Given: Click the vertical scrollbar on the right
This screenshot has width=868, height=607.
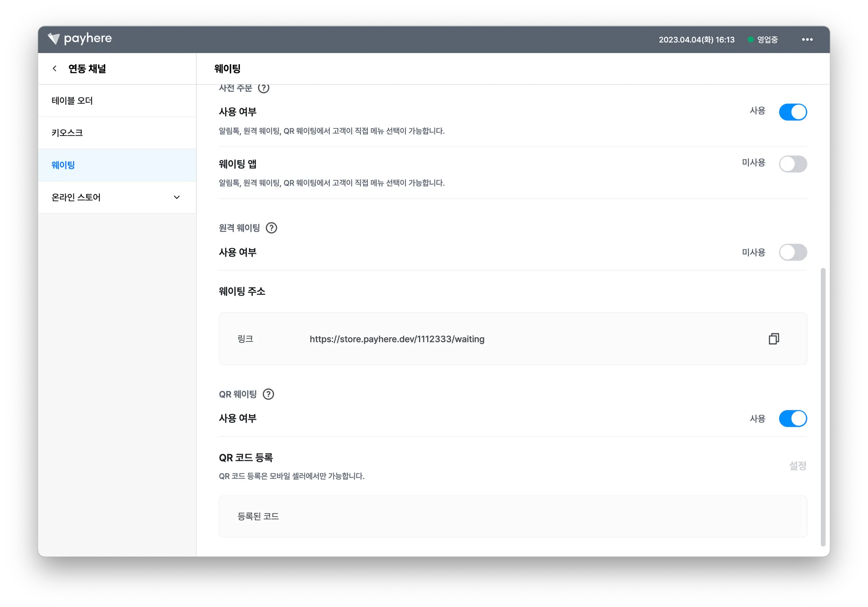Looking at the screenshot, I should coord(823,407).
